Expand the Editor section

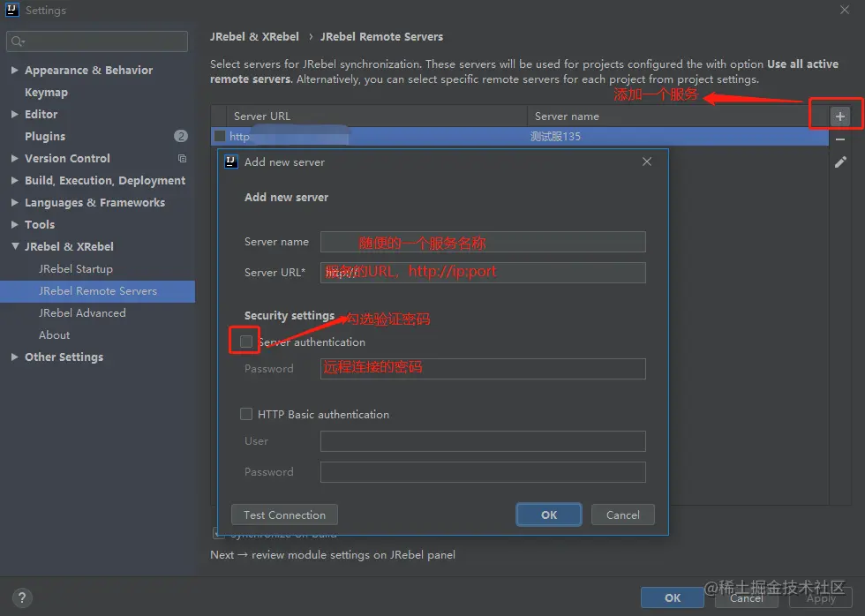tap(15, 114)
